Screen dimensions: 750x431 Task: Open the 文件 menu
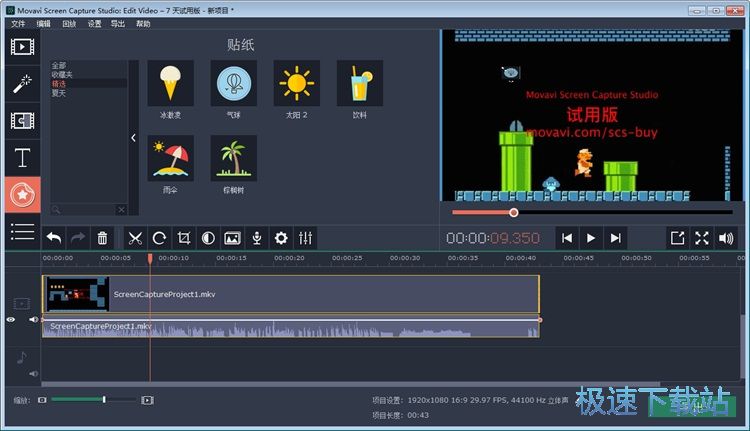18,23
